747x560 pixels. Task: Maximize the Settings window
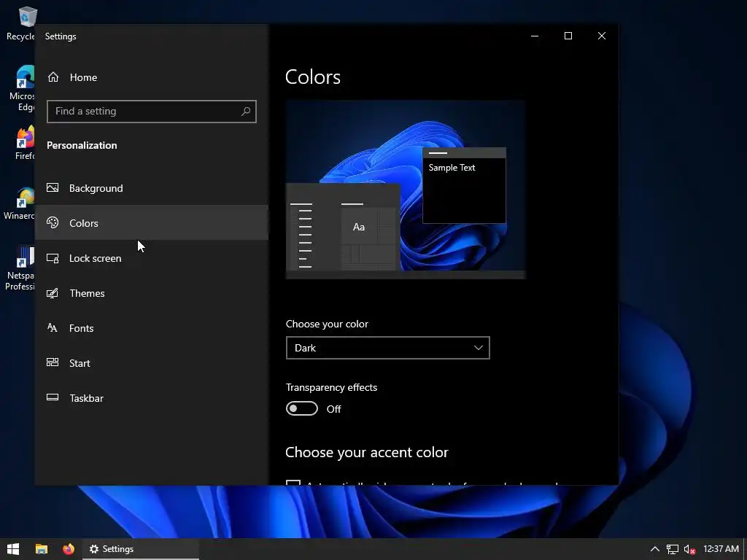[x=568, y=36]
